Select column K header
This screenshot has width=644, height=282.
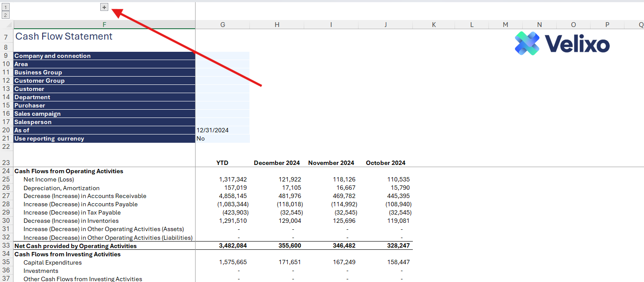434,25
